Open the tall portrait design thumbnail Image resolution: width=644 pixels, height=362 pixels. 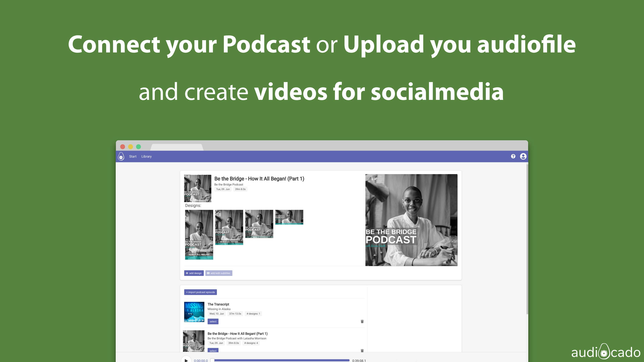(x=199, y=235)
